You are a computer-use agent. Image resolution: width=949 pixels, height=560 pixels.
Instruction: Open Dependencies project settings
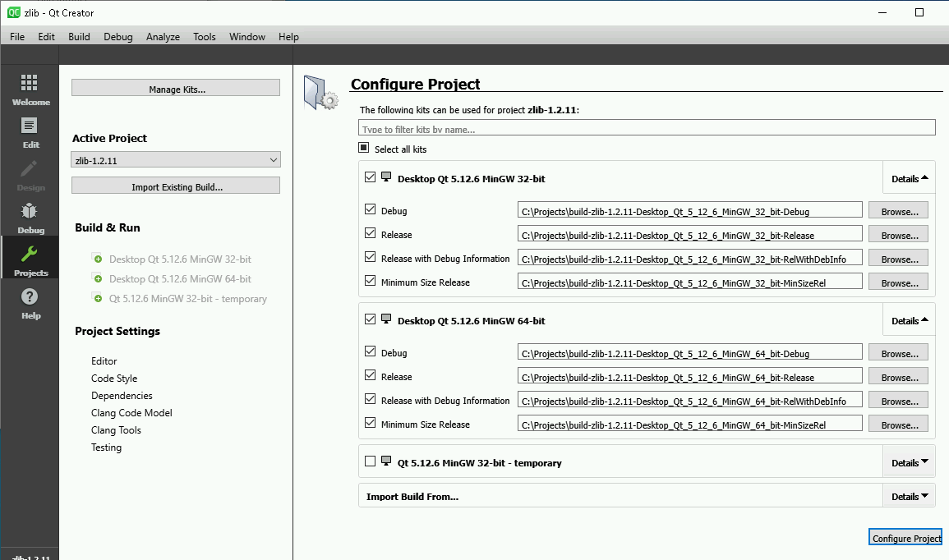point(122,396)
